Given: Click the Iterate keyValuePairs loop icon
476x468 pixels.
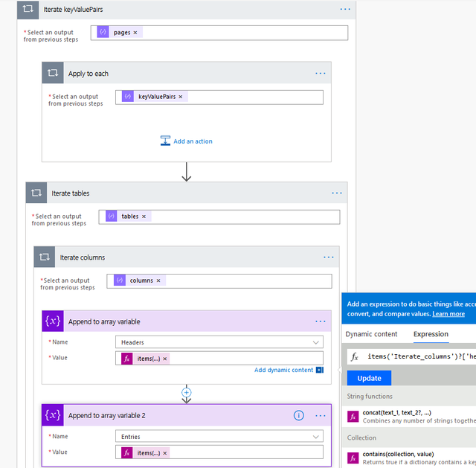Looking at the screenshot, I should 28,9.
